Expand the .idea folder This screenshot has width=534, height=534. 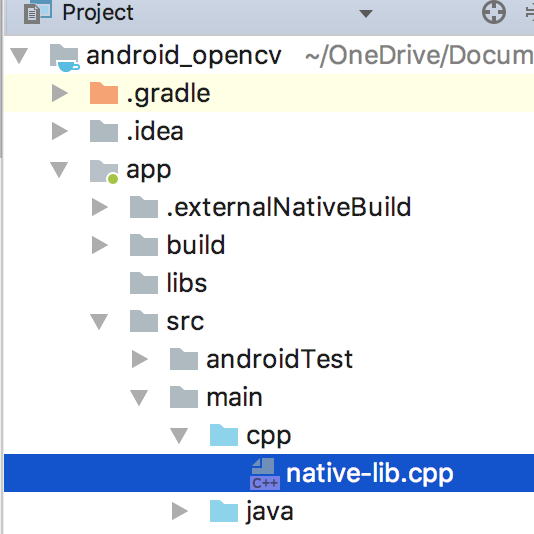(x=60, y=131)
